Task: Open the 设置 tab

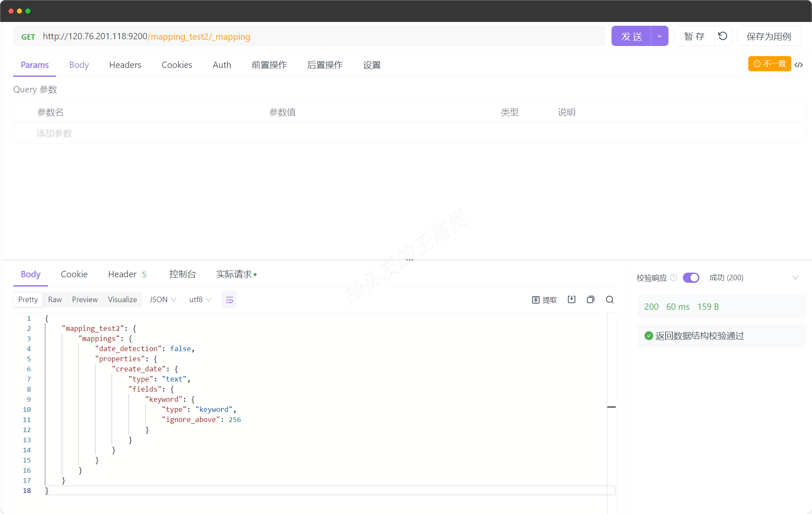Action: [372, 65]
